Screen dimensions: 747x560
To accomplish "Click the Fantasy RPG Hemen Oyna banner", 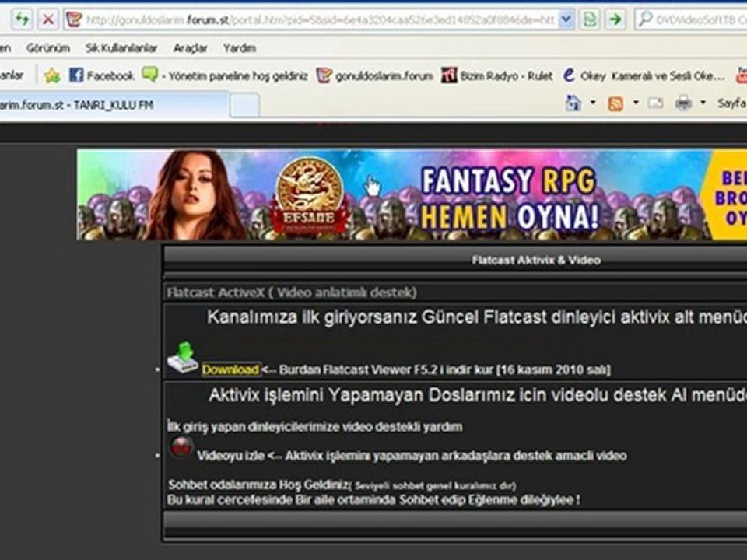I will [x=412, y=194].
